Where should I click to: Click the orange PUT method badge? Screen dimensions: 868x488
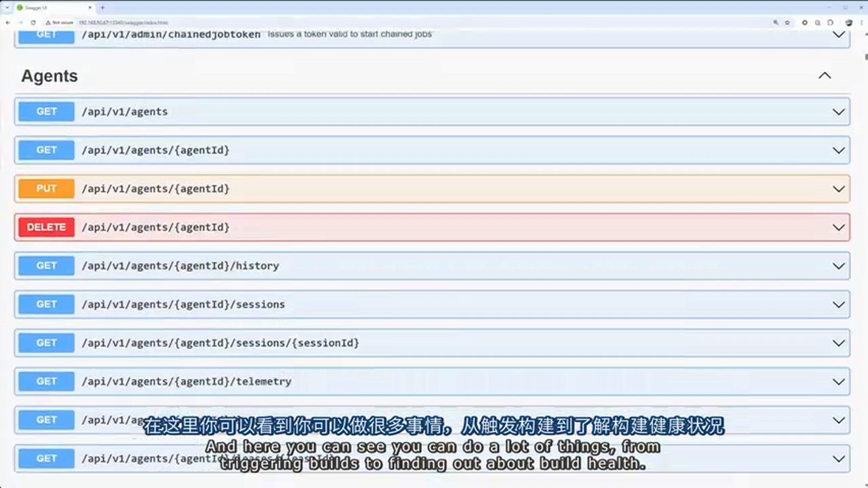(x=45, y=188)
